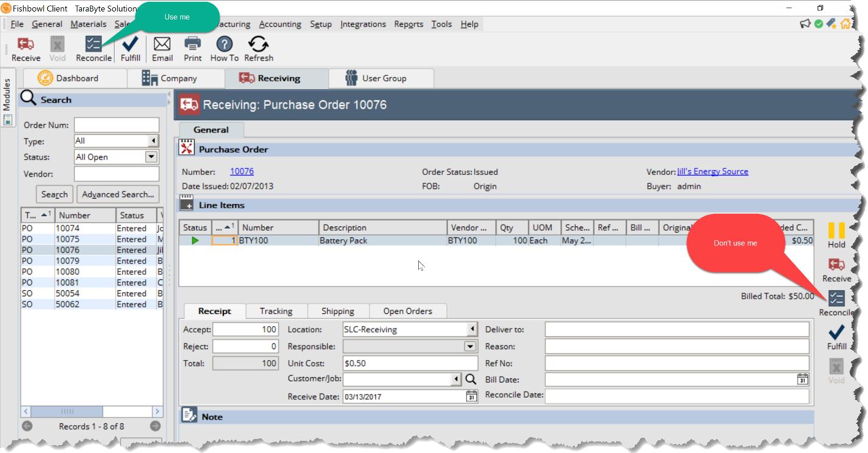Click the search results horizontal scrollbar

[92, 411]
